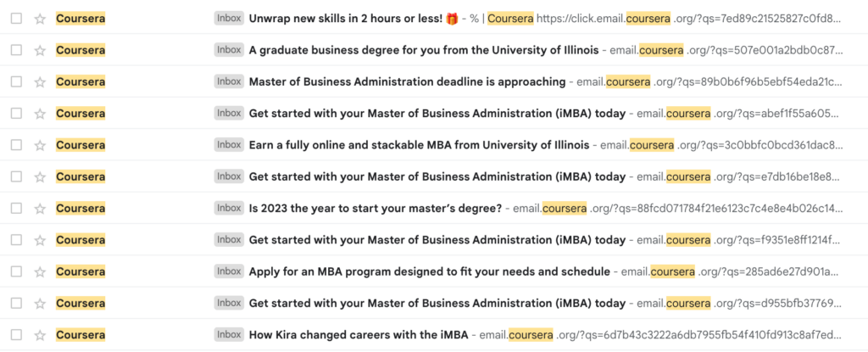
Task: Tick checkbox for 'Is 2023 the year' email
Action: (16, 209)
